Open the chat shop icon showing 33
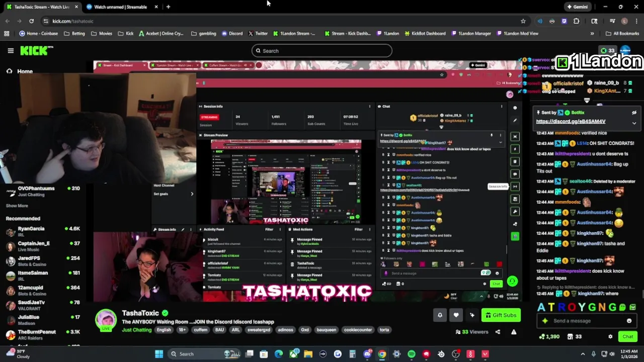 574,336
